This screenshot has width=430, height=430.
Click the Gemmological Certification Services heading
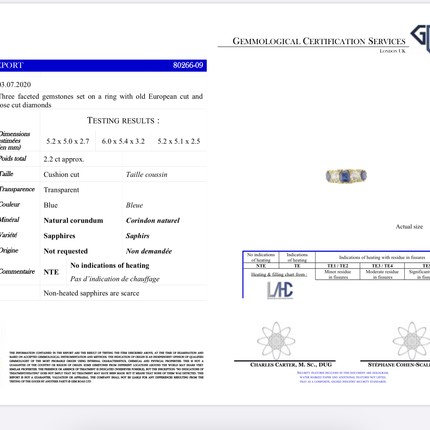click(319, 41)
